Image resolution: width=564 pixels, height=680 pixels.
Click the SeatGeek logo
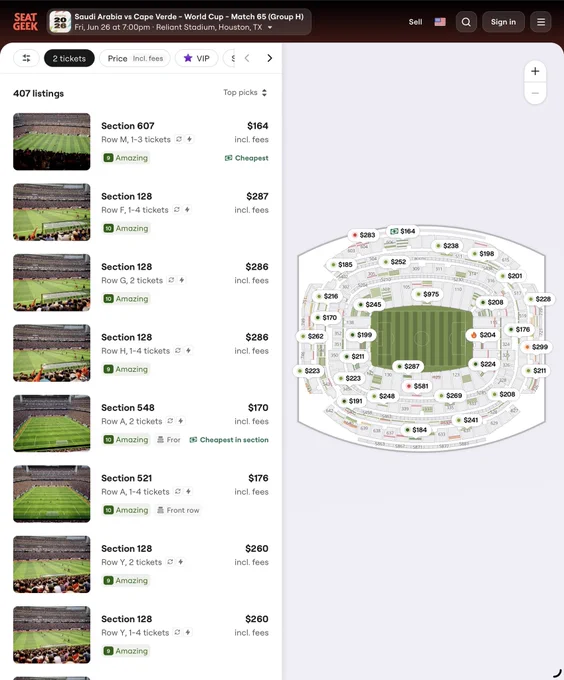[x=25, y=22]
